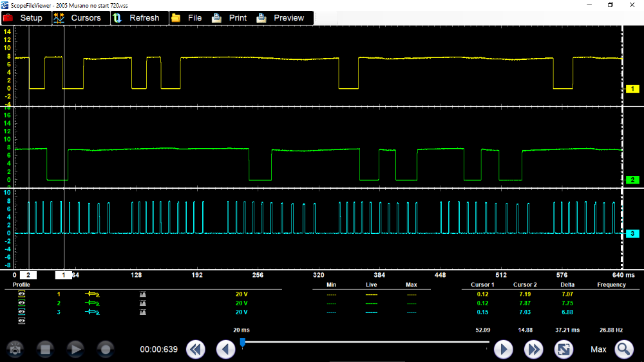This screenshot has width=644, height=362.
Task: Toggle channel 3 visibility eye icon
Action: pyautogui.click(x=22, y=312)
